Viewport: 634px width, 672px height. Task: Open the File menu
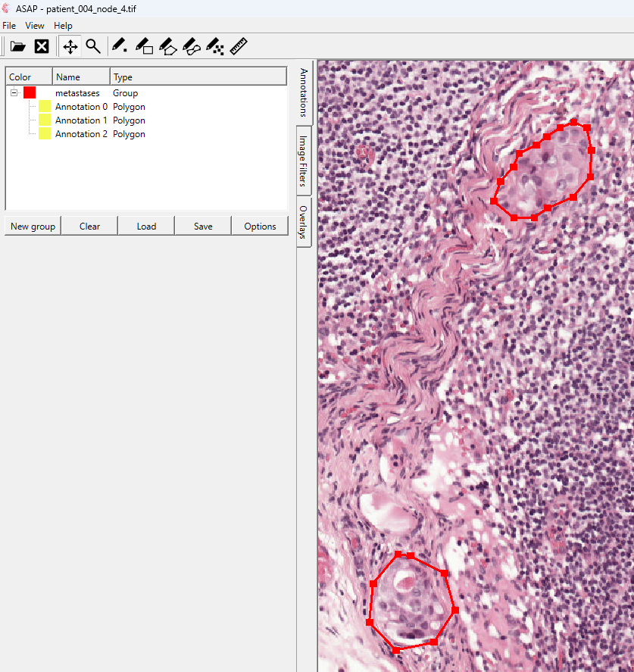point(9,26)
